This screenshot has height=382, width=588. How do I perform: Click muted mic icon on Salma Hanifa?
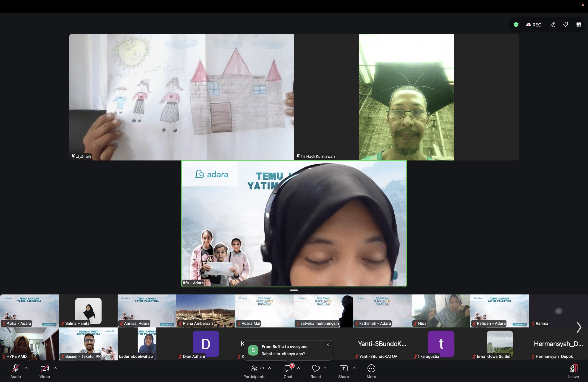(63, 323)
